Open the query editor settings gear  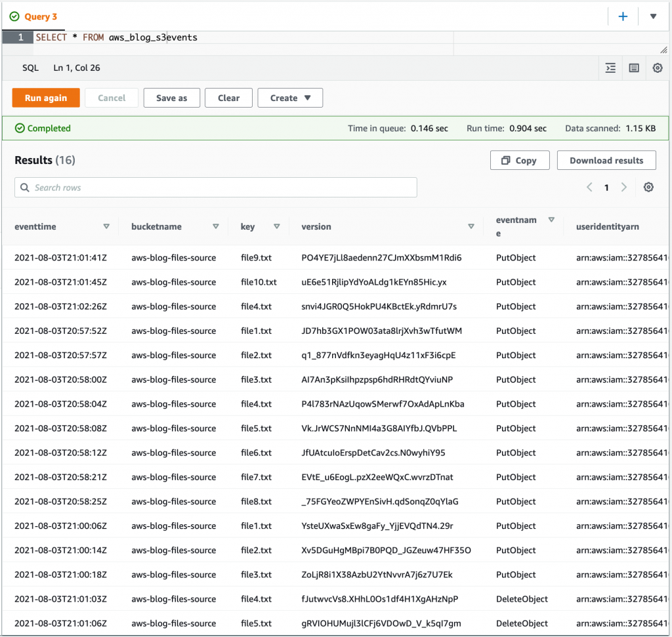(657, 68)
